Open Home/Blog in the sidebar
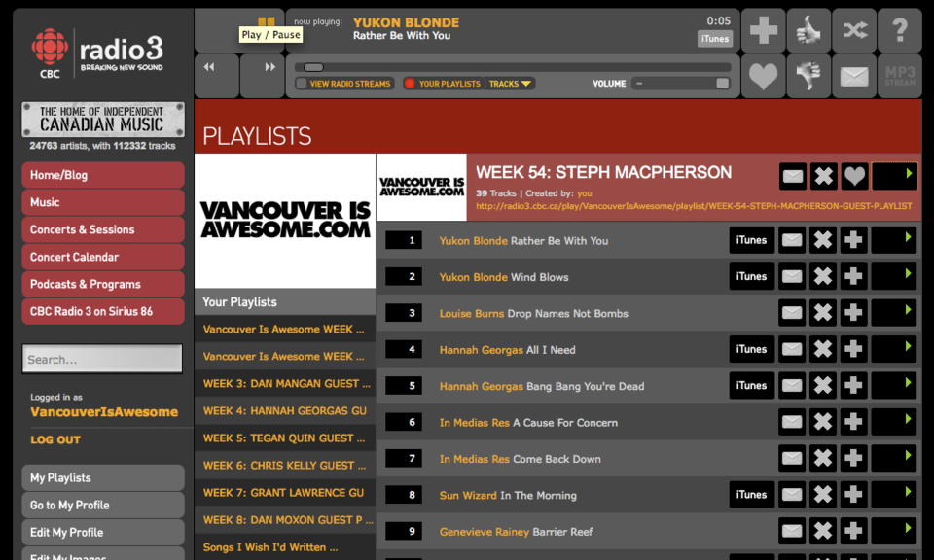This screenshot has height=560, width=934. click(x=103, y=175)
